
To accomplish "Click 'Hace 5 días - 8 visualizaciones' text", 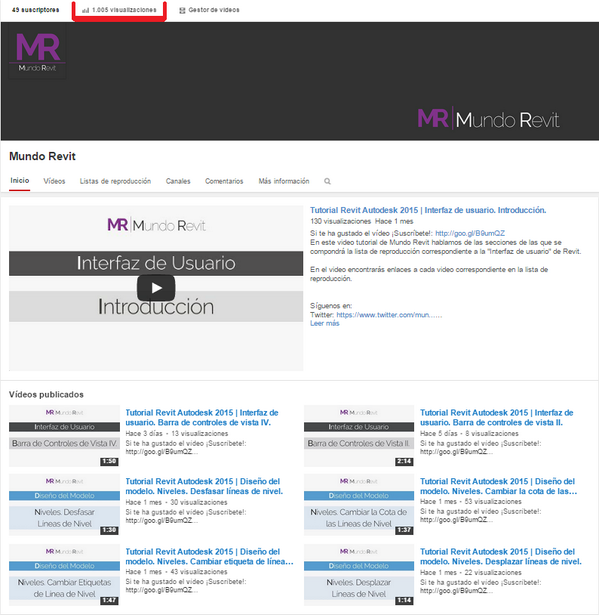I will 469,433.
